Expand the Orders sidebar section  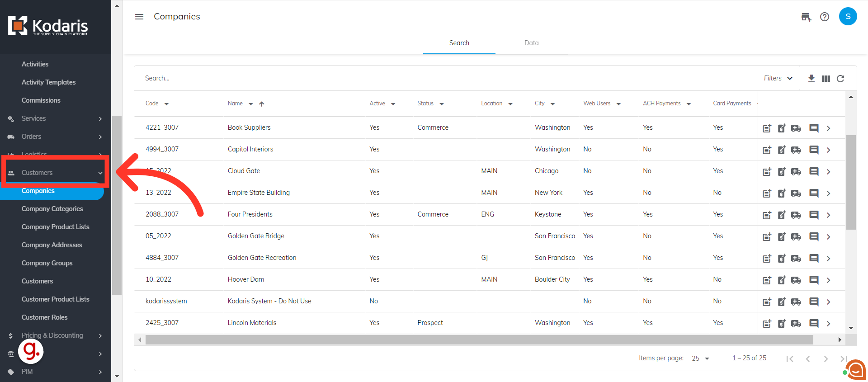[x=56, y=137]
